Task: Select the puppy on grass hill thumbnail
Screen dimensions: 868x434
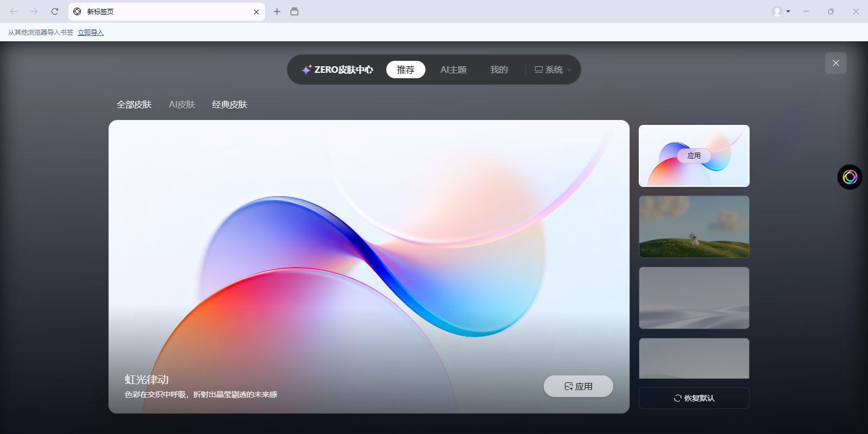Action: 694,227
